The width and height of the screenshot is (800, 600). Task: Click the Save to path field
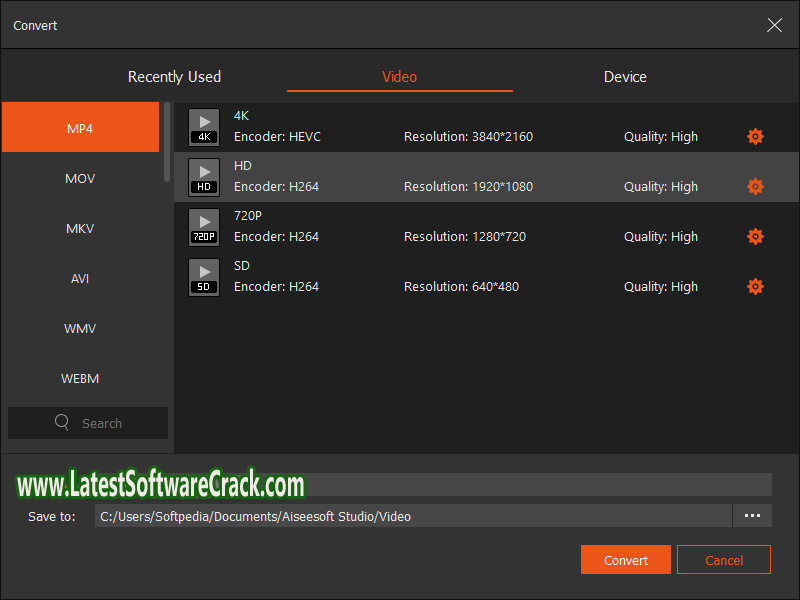point(412,516)
